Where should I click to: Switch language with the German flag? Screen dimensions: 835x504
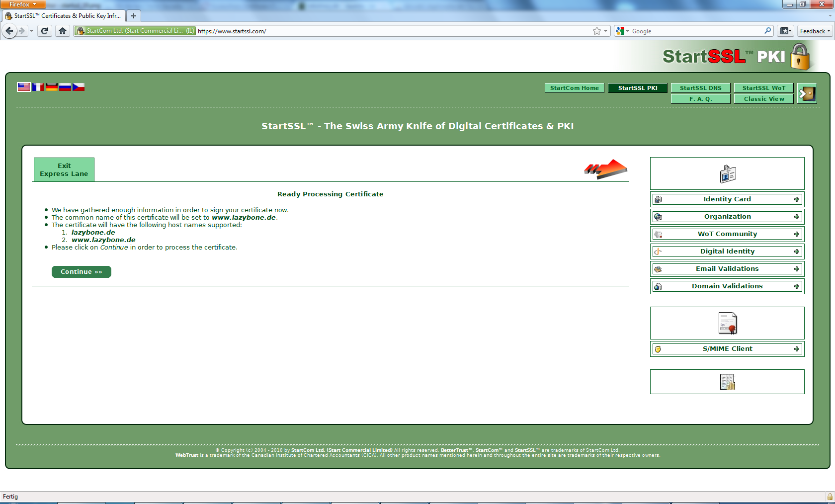[x=52, y=87]
